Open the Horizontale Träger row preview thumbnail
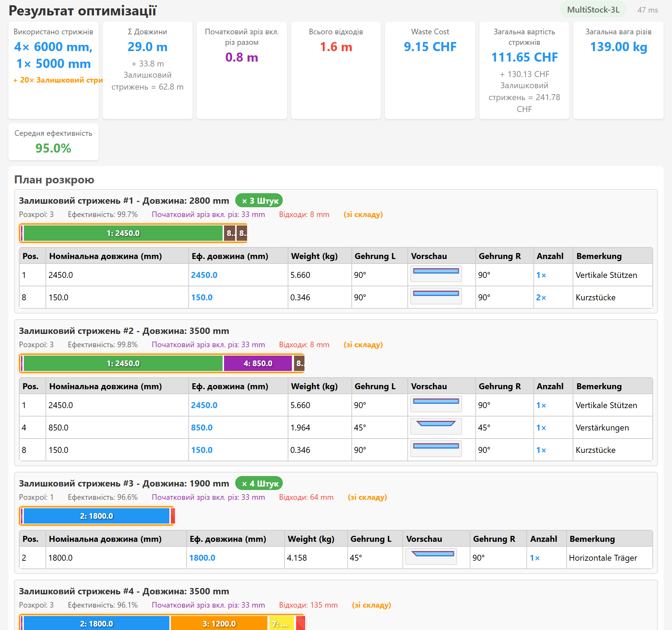Viewport: 672px width, 630px height. point(431,556)
